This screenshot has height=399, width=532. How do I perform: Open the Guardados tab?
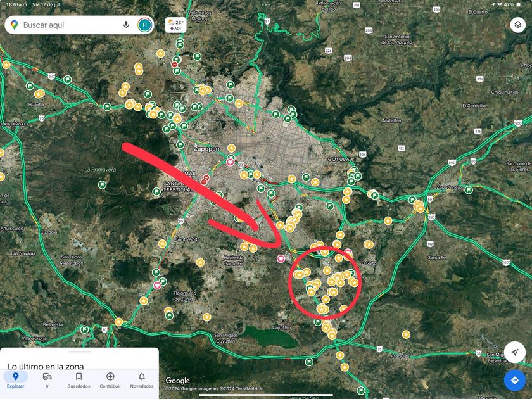click(x=79, y=381)
